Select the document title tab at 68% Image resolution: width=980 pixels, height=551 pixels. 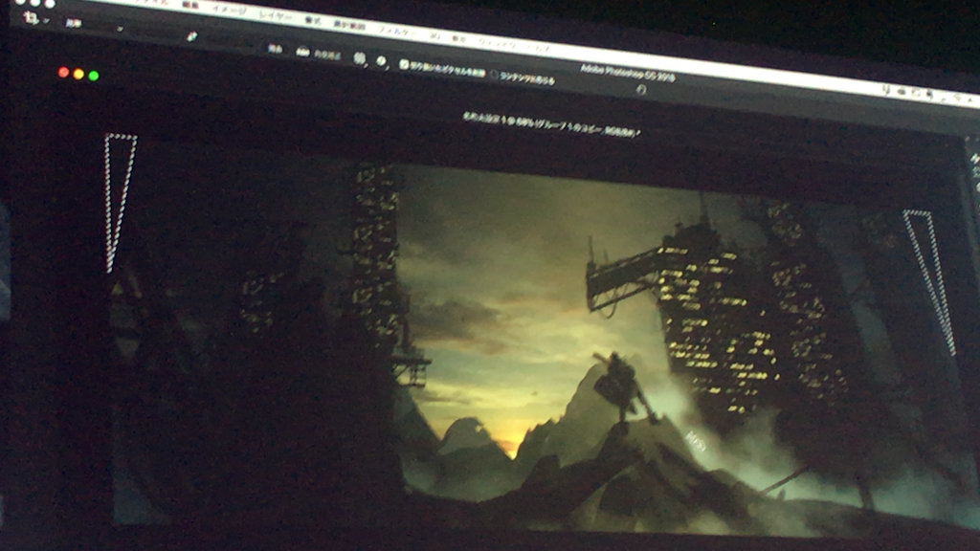551,123
